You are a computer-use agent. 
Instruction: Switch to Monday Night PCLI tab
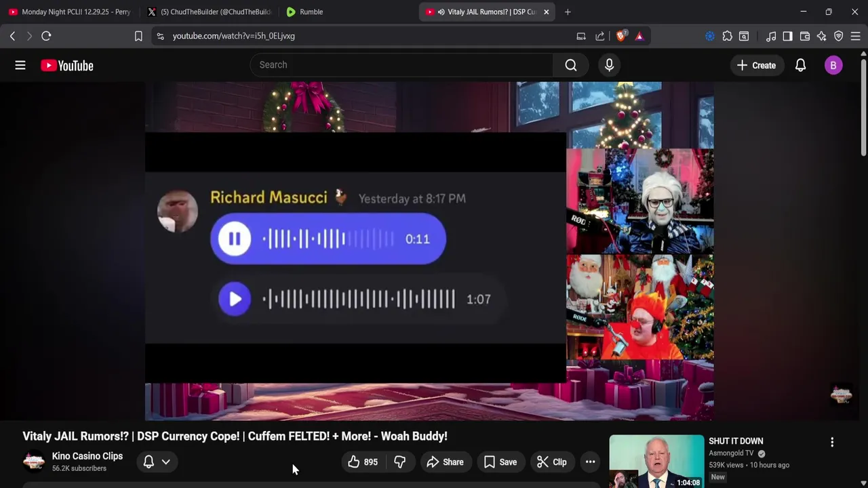pyautogui.click(x=70, y=12)
